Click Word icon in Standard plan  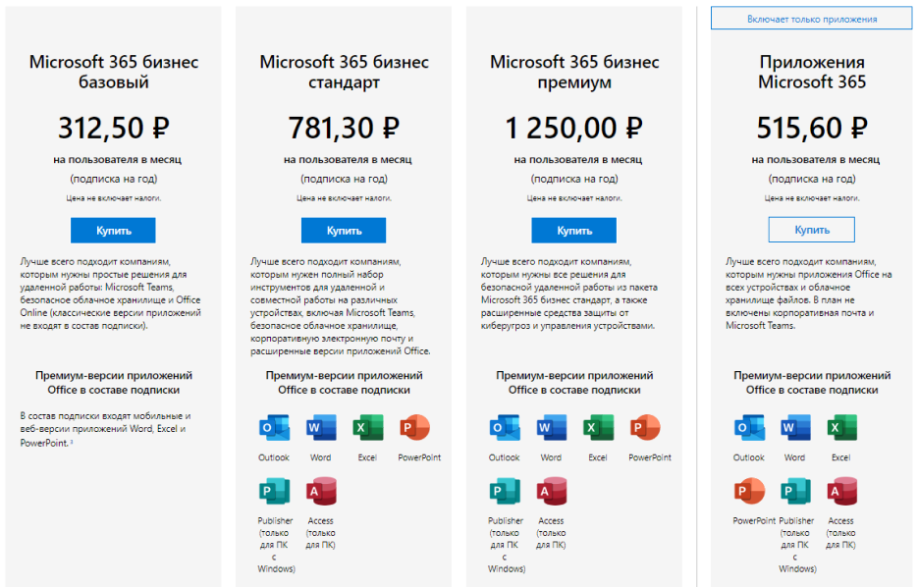(321, 428)
